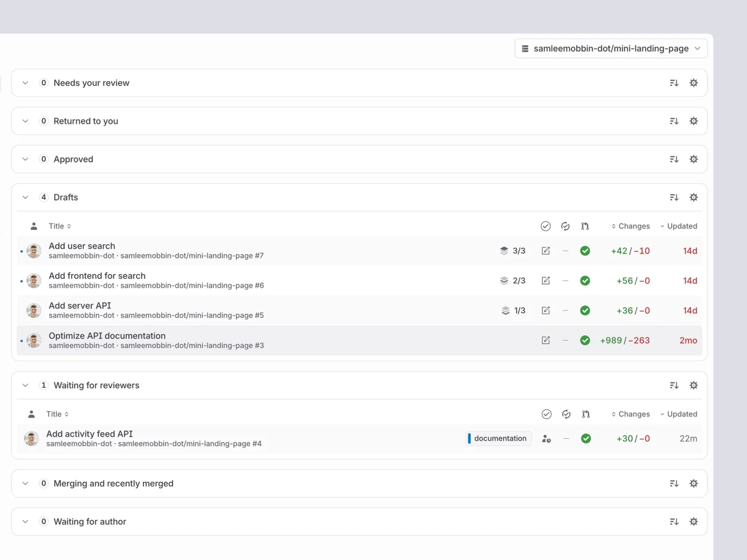Select the Returned to you section header
Image resolution: width=747 pixels, height=560 pixels.
(x=86, y=121)
